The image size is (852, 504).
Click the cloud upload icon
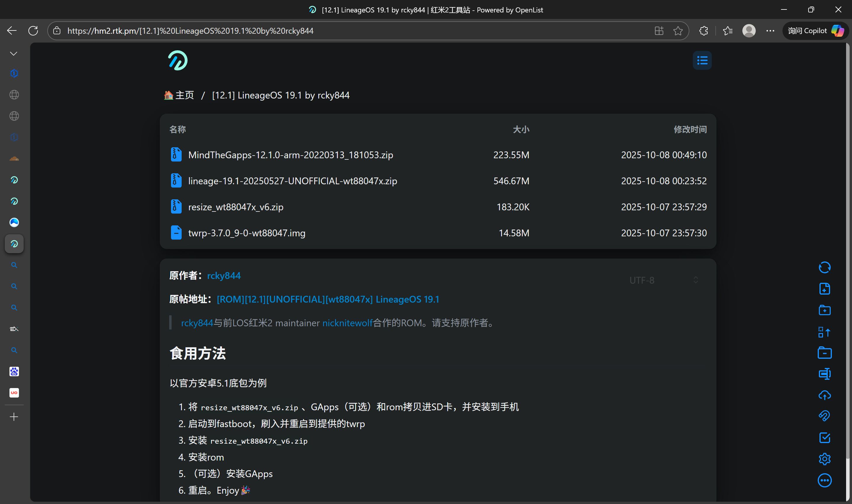tap(824, 395)
